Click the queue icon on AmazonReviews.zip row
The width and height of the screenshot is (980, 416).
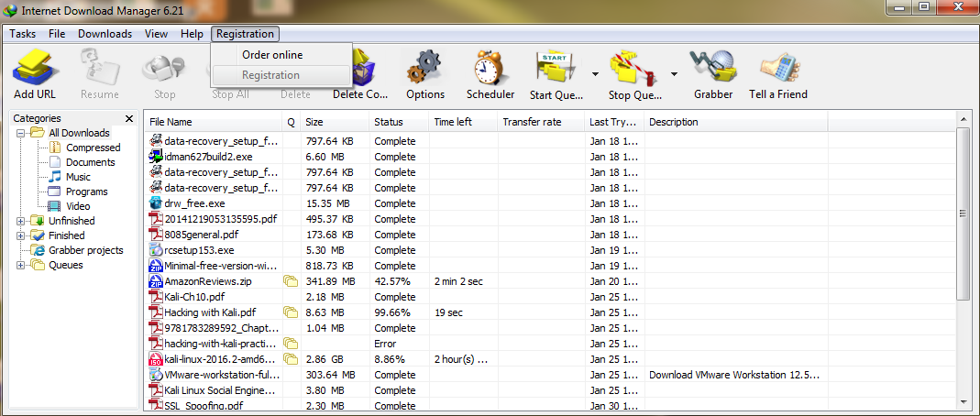coord(290,281)
